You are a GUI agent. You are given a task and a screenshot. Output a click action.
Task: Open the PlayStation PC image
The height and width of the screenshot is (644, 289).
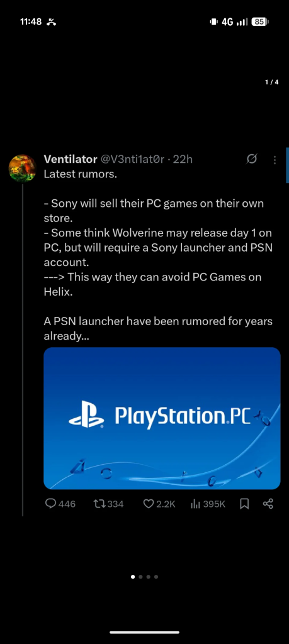pos(162,418)
